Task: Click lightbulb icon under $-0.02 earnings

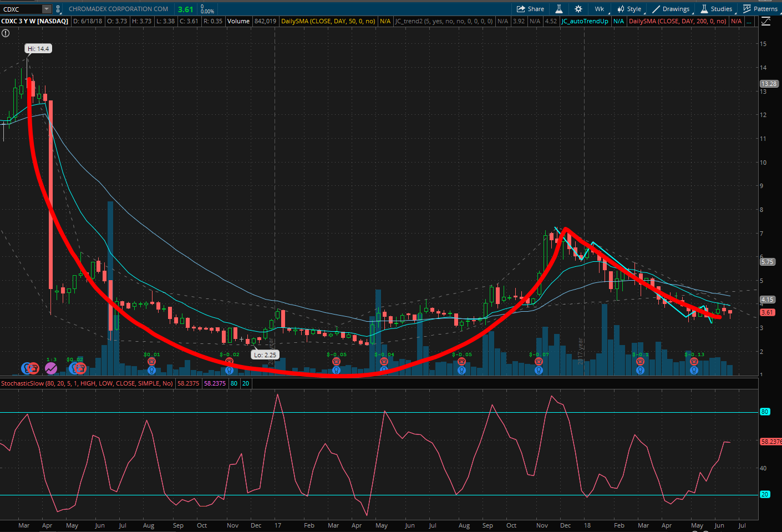Action: click(230, 370)
